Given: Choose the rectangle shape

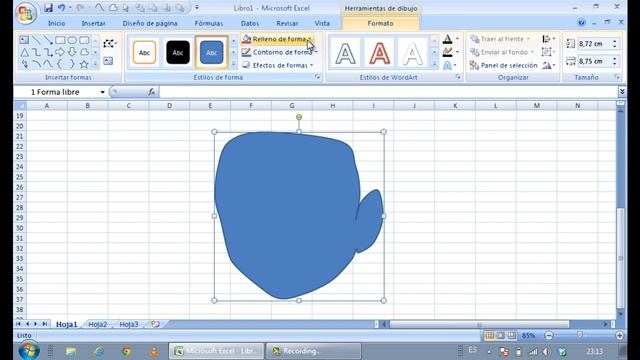Looking at the screenshot, I should point(60,40).
